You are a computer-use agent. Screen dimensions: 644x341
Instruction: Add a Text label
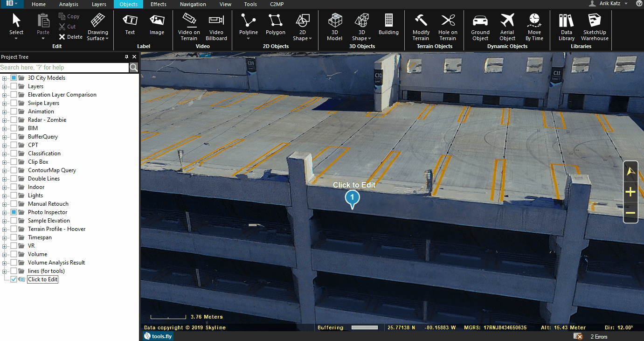click(130, 25)
